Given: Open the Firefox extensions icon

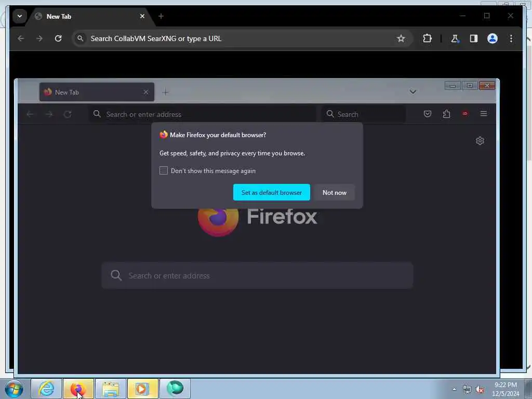Looking at the screenshot, I should coord(446,114).
